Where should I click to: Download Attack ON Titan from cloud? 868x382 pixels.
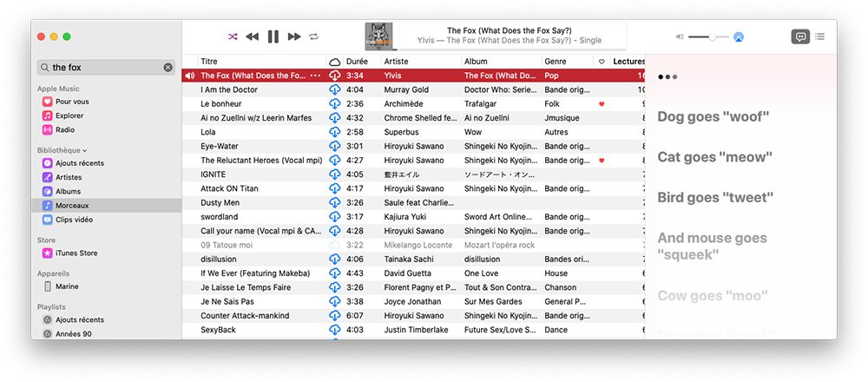pyautogui.click(x=334, y=188)
